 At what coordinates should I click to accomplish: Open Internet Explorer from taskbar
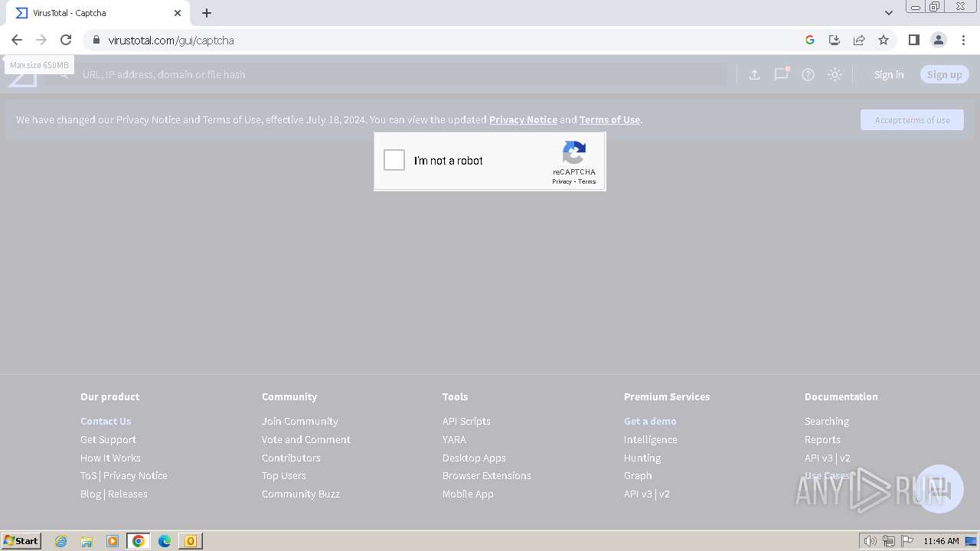[61, 541]
